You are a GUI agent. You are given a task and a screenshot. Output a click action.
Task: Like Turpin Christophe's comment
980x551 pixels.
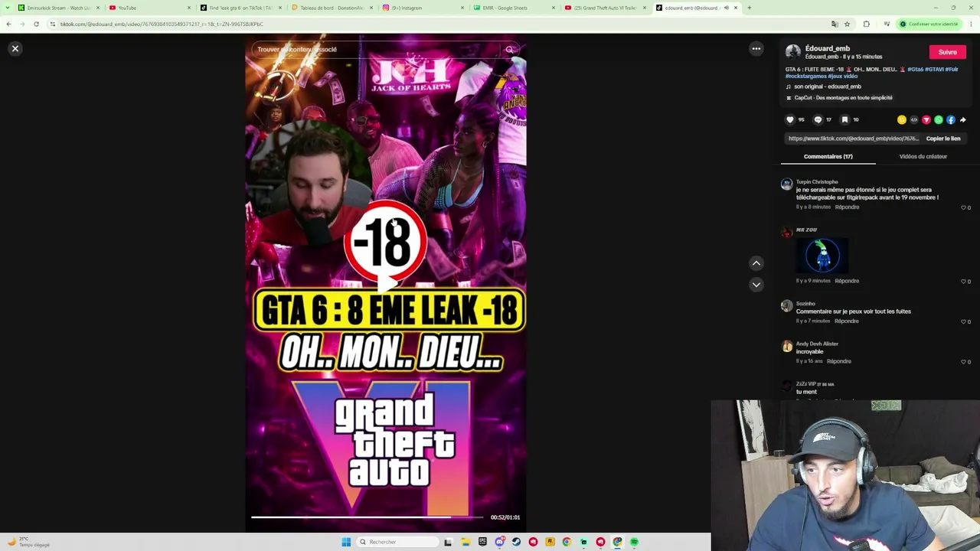click(x=963, y=207)
